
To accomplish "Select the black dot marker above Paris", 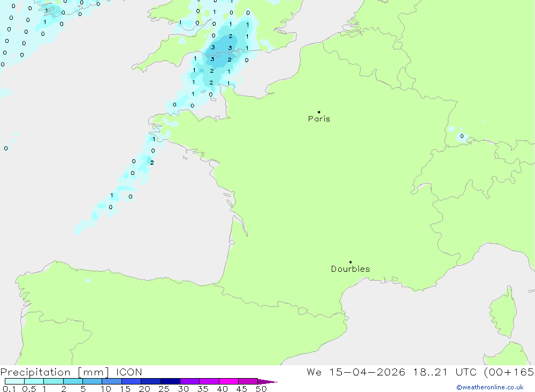I will coord(319,112).
